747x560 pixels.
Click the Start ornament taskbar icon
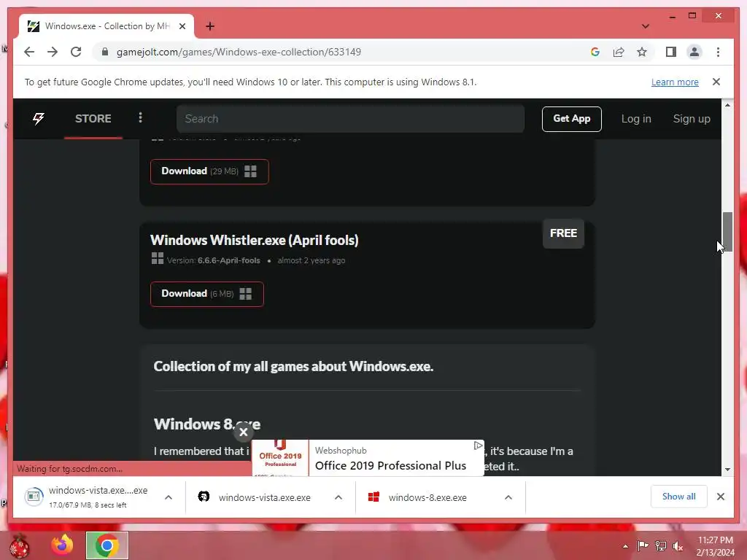pyautogui.click(x=19, y=545)
